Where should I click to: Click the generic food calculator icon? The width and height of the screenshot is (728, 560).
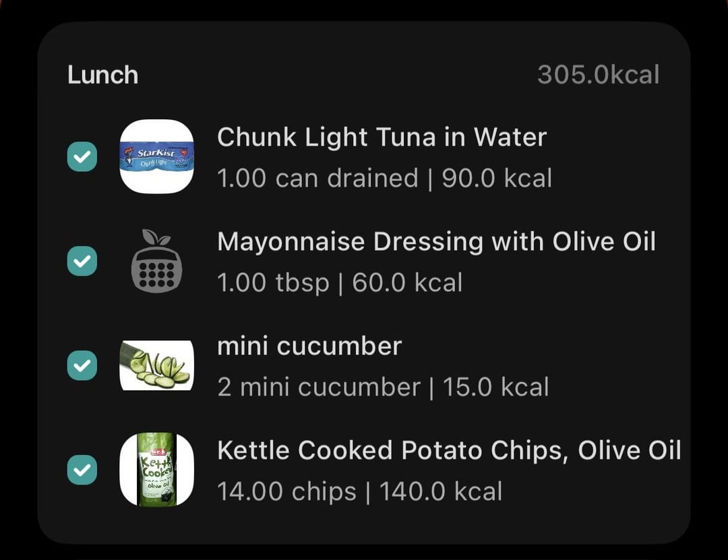coord(156,261)
